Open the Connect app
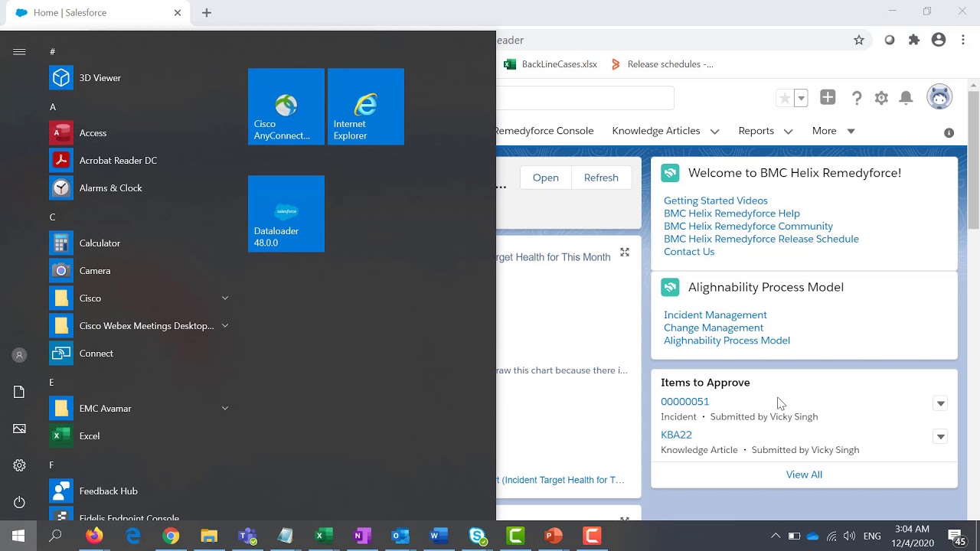The width and height of the screenshot is (980, 551). point(139,353)
